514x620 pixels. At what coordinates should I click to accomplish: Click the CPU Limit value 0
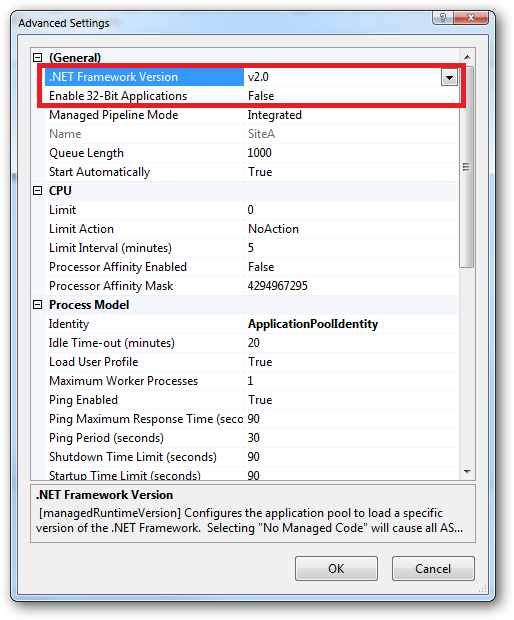coord(251,210)
